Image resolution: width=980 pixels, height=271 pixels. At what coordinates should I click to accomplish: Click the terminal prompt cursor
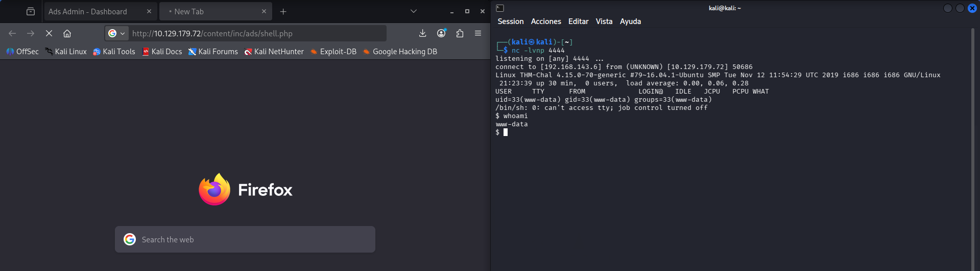pos(506,132)
